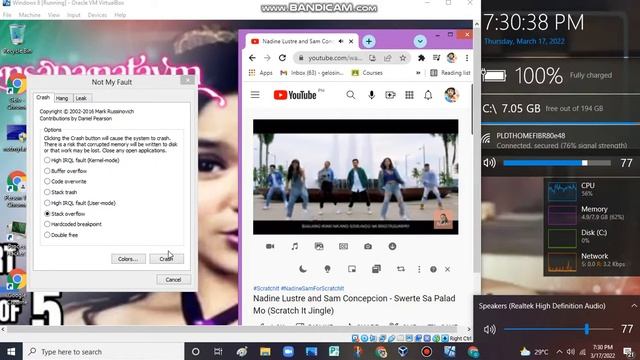Open the Inbox bookmark
Screen dimensions: 640x360
312,73
